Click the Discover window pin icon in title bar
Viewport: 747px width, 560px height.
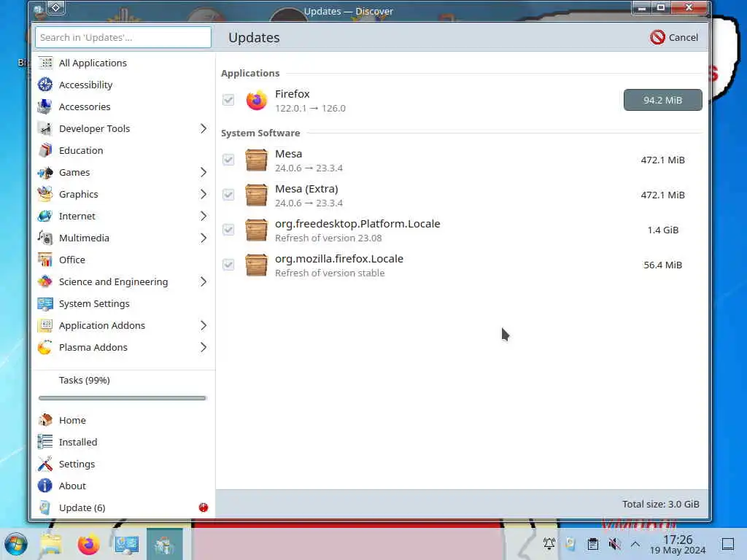(x=56, y=7)
